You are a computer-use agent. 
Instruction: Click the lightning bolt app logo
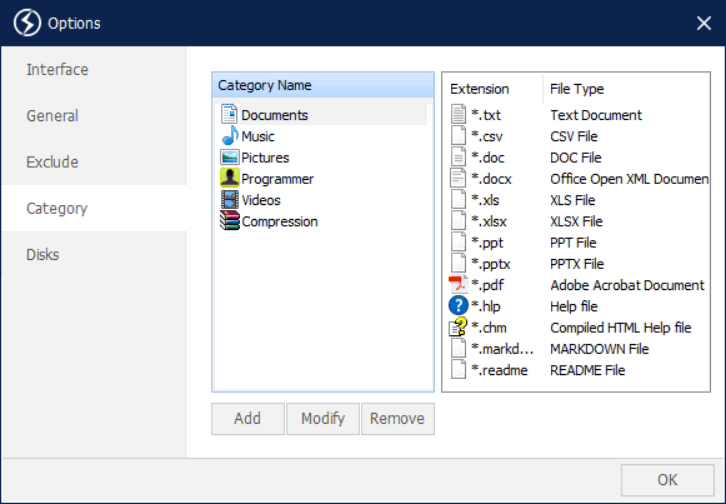point(27,23)
